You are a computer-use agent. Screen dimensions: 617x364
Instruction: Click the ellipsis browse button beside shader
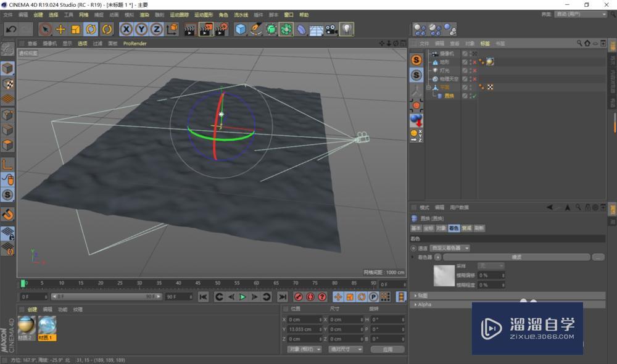[598, 257]
